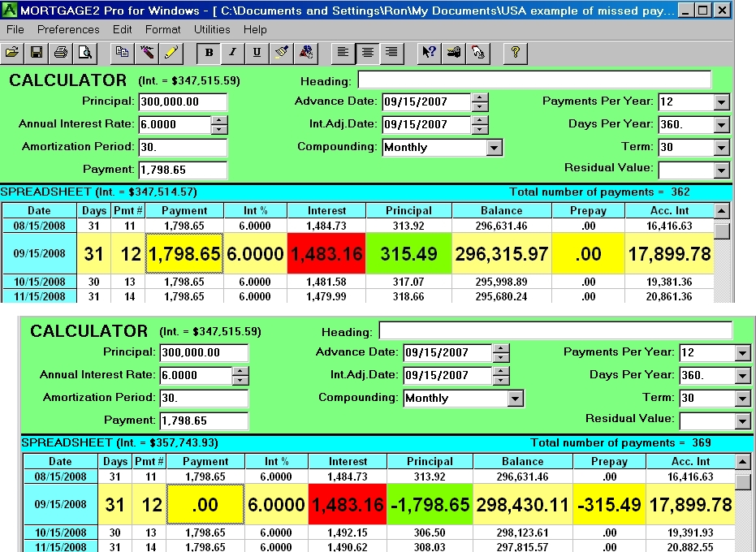Toggle Bold formatting button

[x=209, y=53]
